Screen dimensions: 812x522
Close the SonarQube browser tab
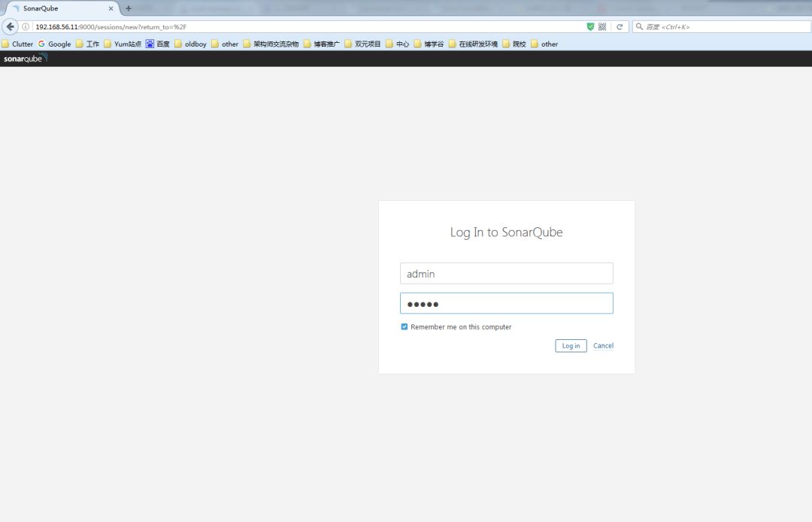(x=111, y=8)
